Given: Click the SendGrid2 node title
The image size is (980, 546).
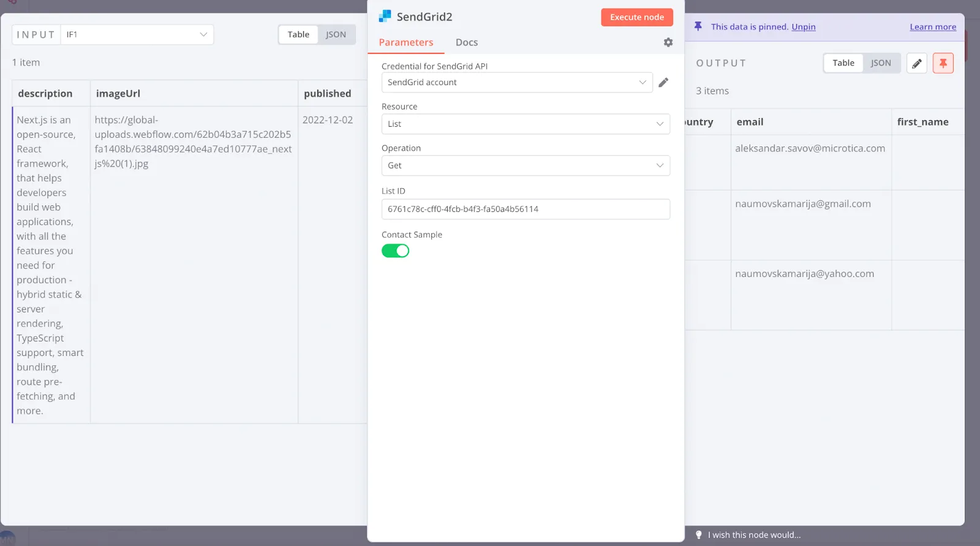Looking at the screenshot, I should pyautogui.click(x=424, y=17).
